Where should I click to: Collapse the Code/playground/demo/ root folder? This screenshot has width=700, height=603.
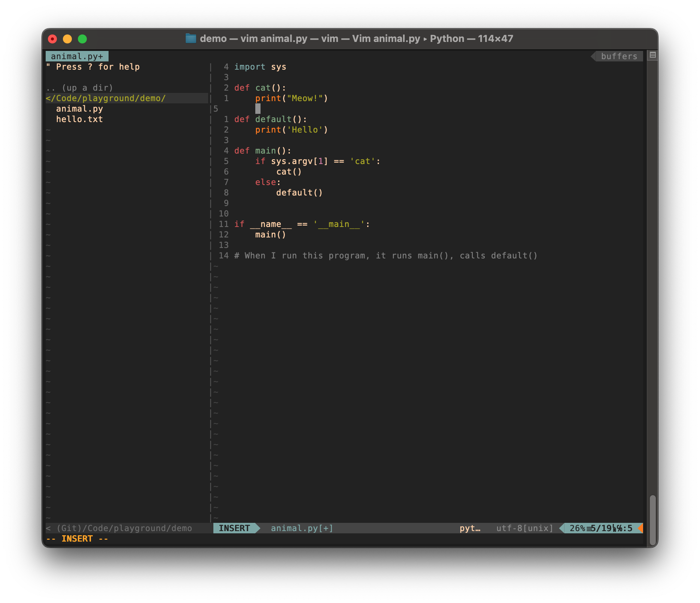coord(106,98)
